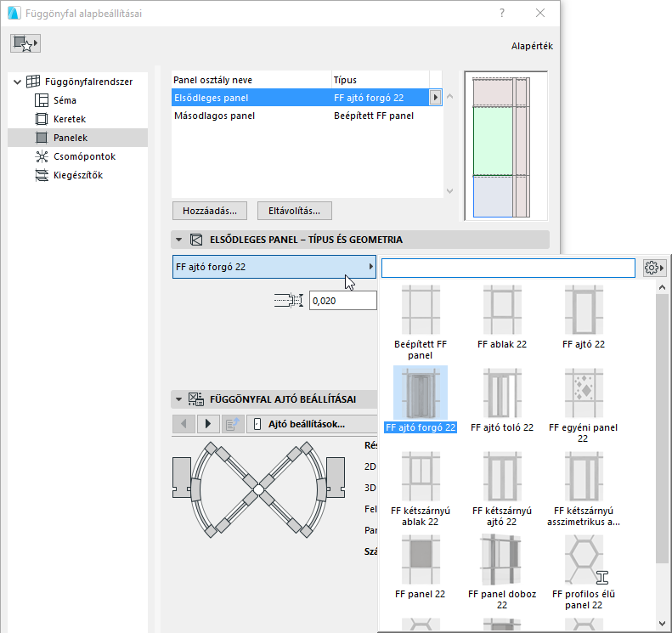
Task: Choose FF panel doboz 22 thumbnail
Action: click(502, 559)
